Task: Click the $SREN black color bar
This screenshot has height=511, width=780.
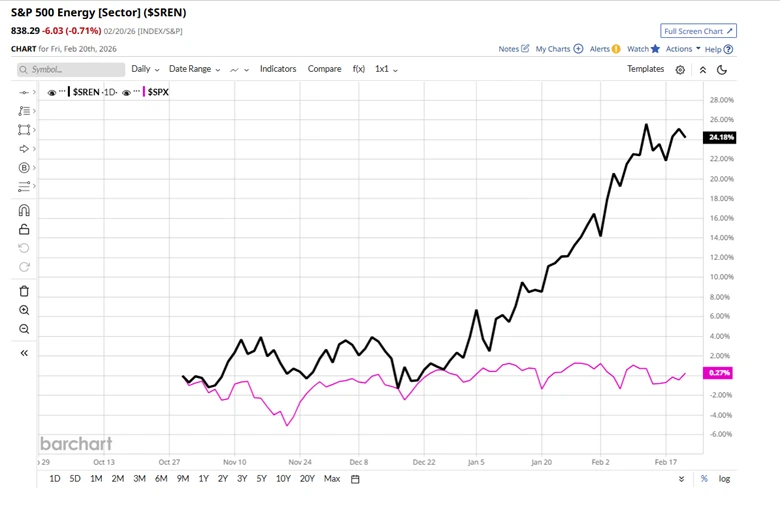Action: (x=69, y=92)
